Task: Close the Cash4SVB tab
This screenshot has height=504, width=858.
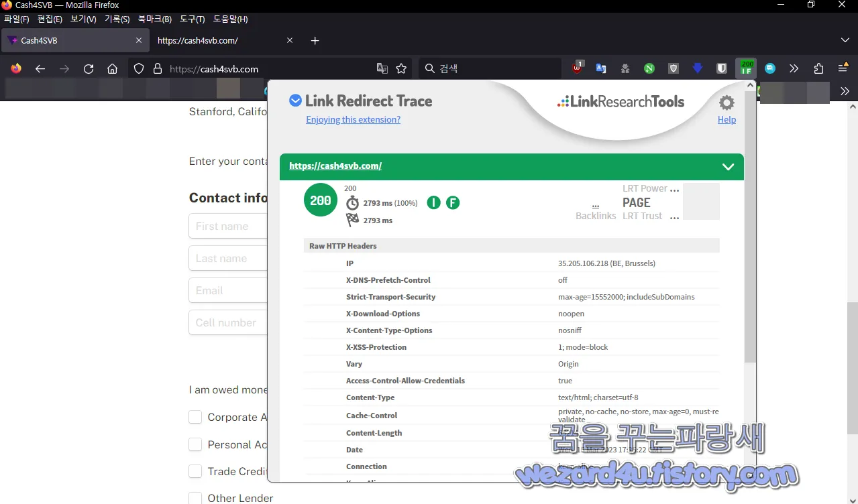Action: coord(139,40)
